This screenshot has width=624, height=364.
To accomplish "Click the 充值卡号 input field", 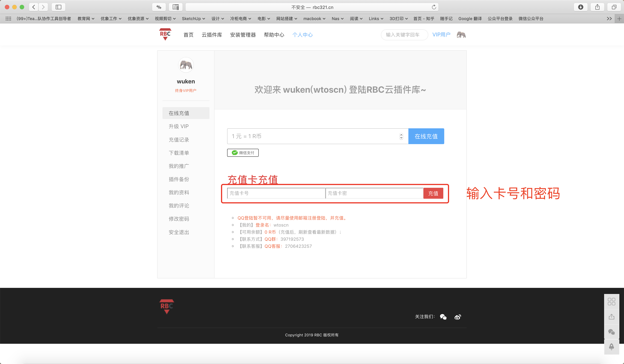I will [x=276, y=193].
